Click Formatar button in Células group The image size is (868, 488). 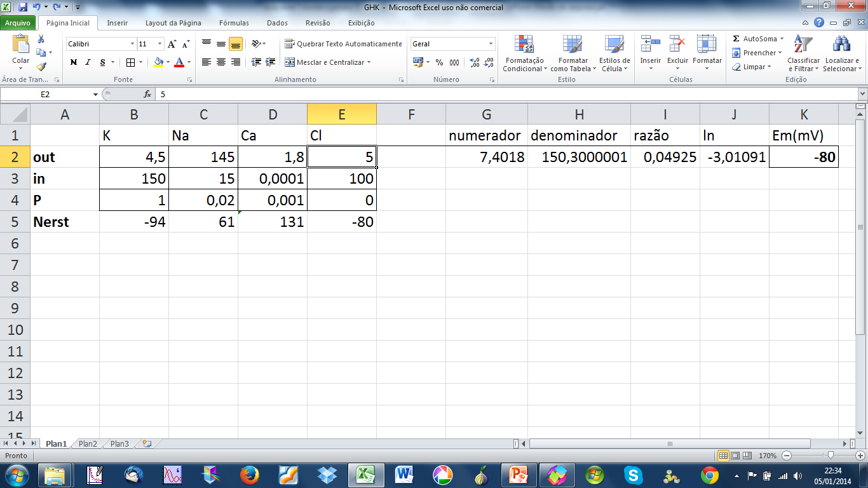click(x=707, y=51)
